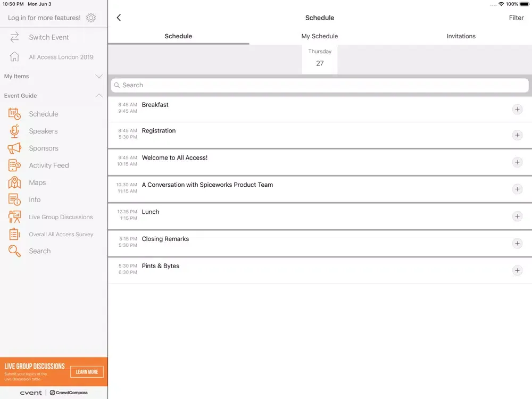The width and height of the screenshot is (532, 399).
Task: Click the Live Group Discussions icon
Action: tap(14, 217)
